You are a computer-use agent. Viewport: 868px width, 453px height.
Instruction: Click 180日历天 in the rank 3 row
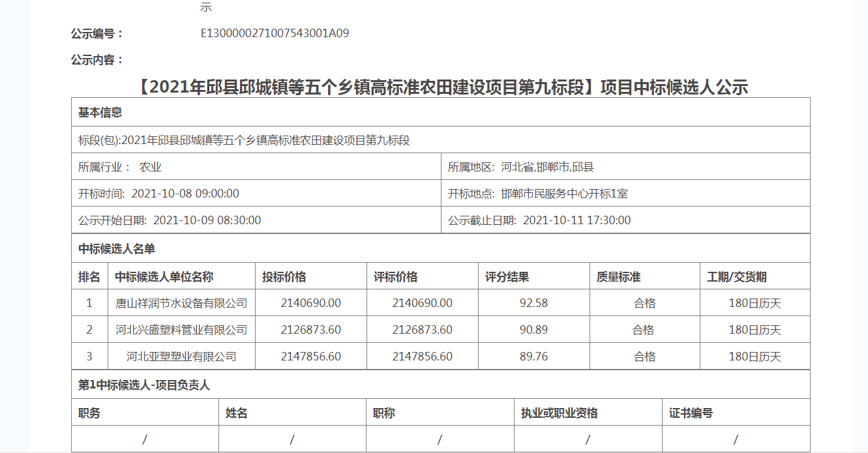755,357
